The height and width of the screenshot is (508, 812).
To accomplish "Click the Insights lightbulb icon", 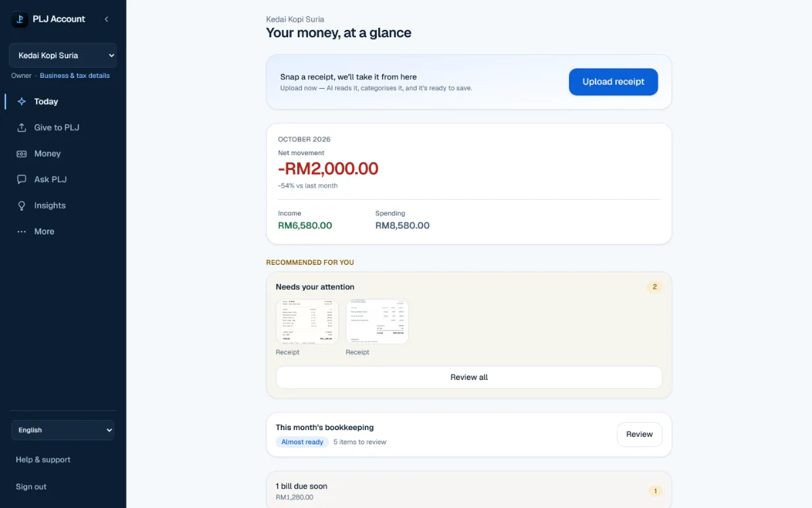I will coord(22,205).
